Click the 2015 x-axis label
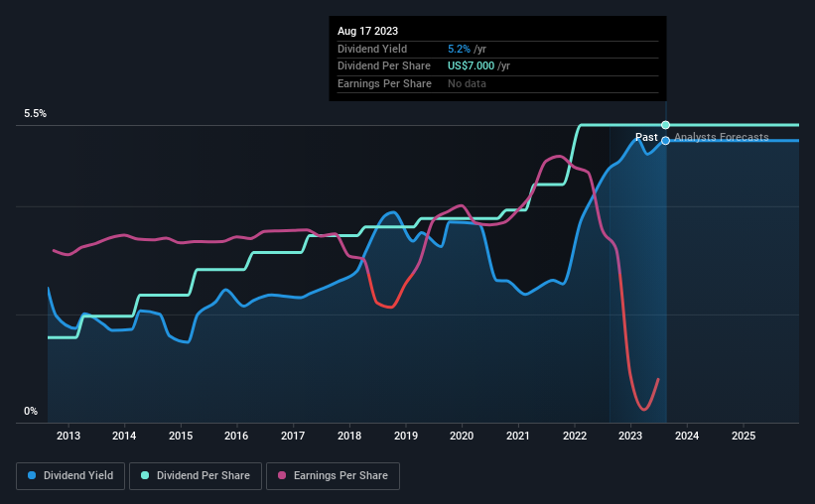 (181, 436)
